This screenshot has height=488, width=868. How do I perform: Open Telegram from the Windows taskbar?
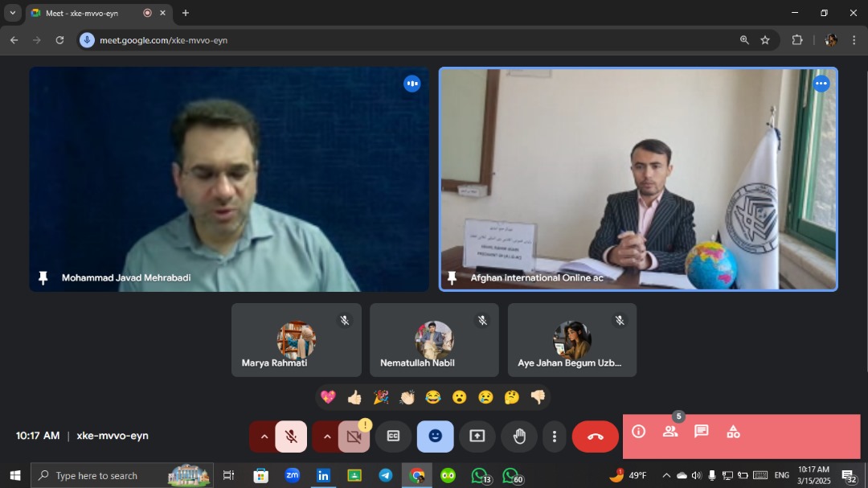click(x=385, y=475)
